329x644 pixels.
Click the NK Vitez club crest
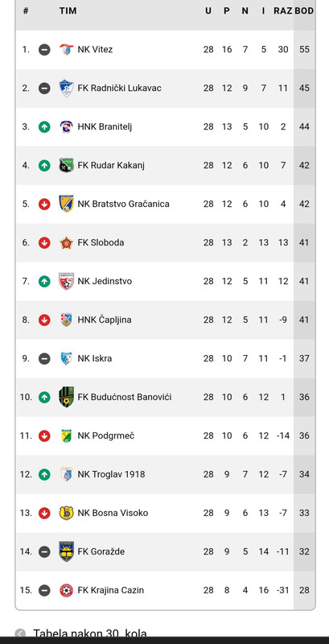coord(66,50)
